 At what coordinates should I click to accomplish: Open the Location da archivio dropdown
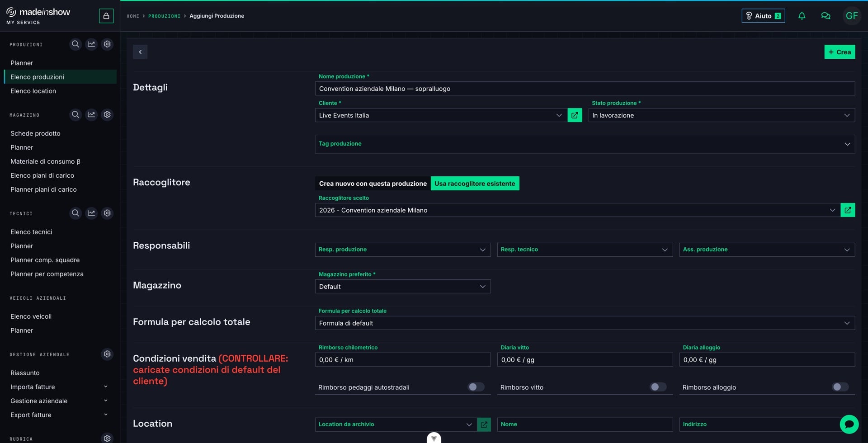pyautogui.click(x=396, y=424)
